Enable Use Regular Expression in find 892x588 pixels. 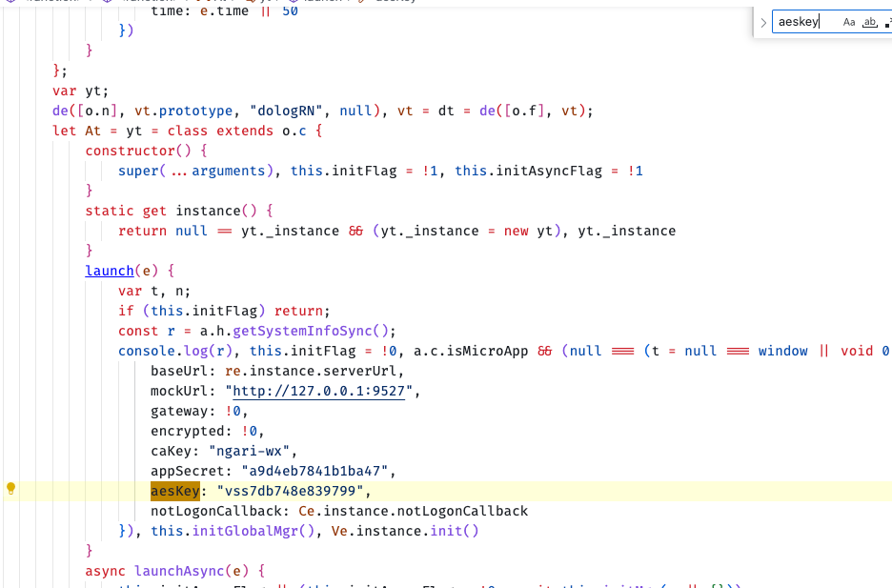tap(887, 22)
